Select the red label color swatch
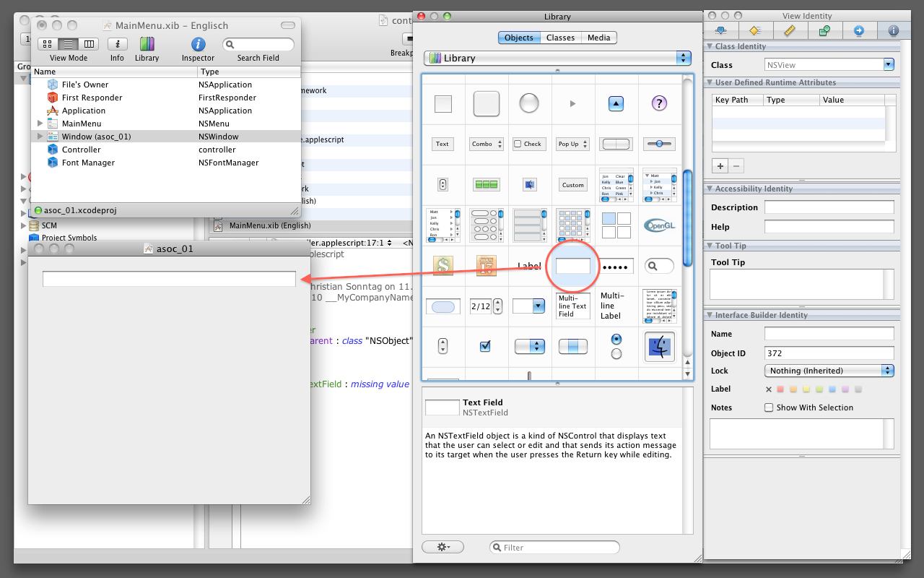This screenshot has height=578, width=924. (x=780, y=389)
